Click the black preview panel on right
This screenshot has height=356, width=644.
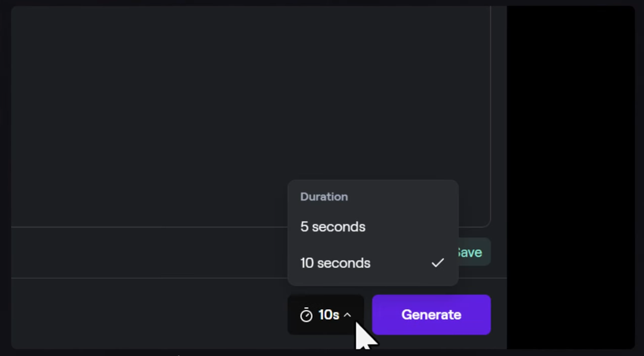coord(571,177)
